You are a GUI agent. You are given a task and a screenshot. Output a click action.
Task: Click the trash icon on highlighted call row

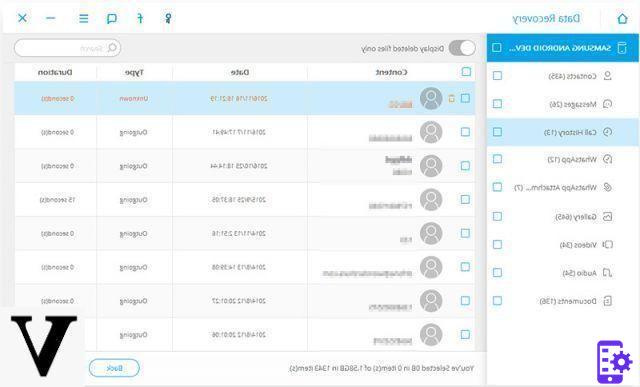coord(451,98)
